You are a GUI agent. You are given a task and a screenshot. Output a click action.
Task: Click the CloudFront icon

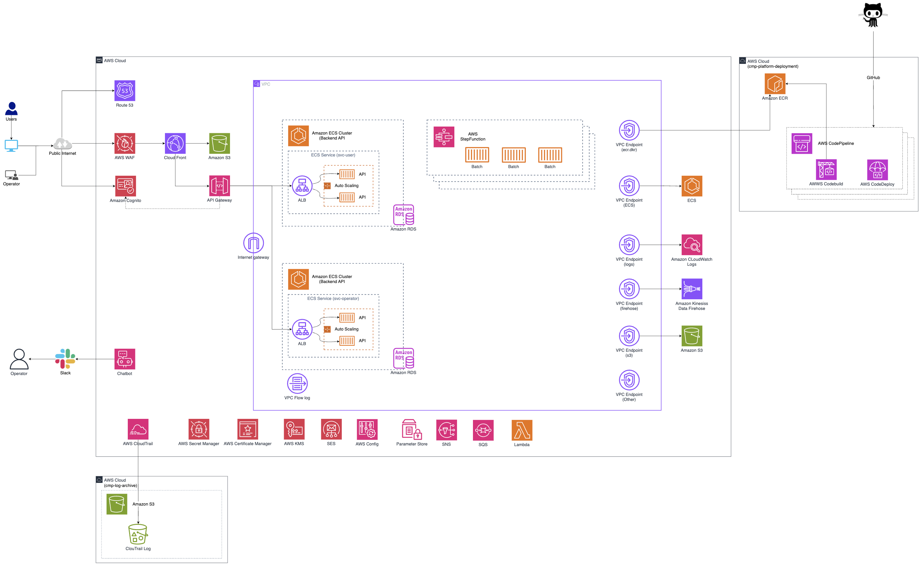click(x=175, y=143)
